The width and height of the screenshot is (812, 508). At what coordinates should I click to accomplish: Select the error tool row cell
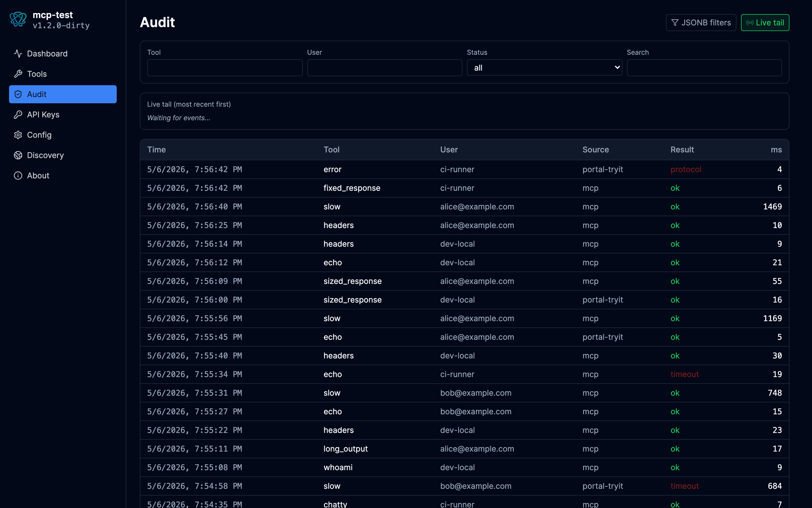[332, 169]
